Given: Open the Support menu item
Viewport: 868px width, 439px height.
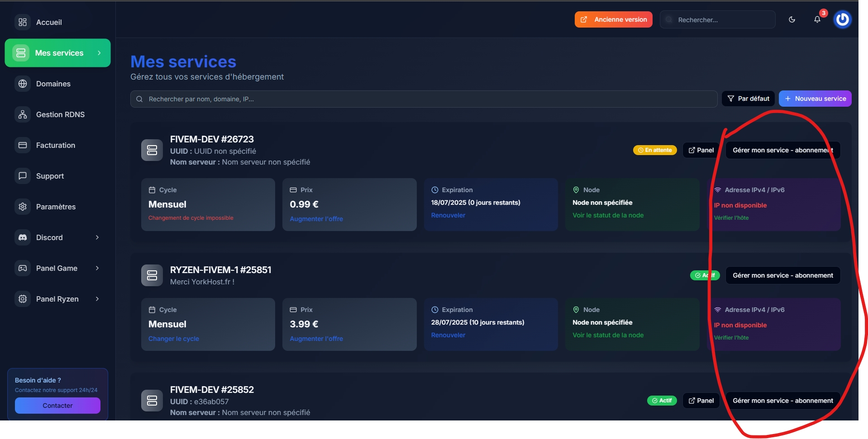Looking at the screenshot, I should tap(50, 176).
